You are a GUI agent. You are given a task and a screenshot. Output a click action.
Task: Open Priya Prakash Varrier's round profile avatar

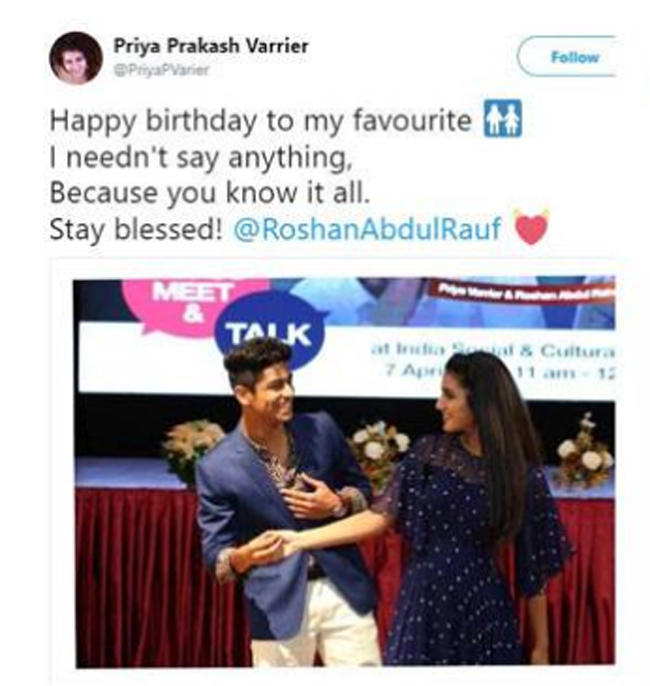pos(75,58)
